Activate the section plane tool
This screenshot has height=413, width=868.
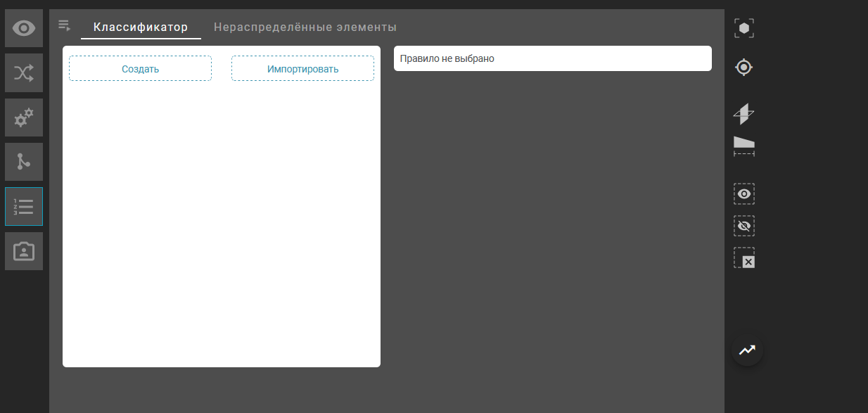pos(744,113)
